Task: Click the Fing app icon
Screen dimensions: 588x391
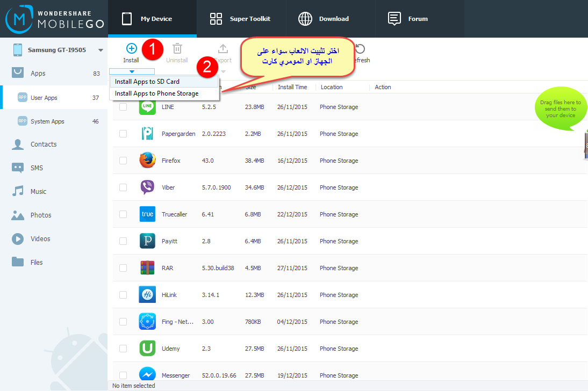Action: click(x=147, y=322)
